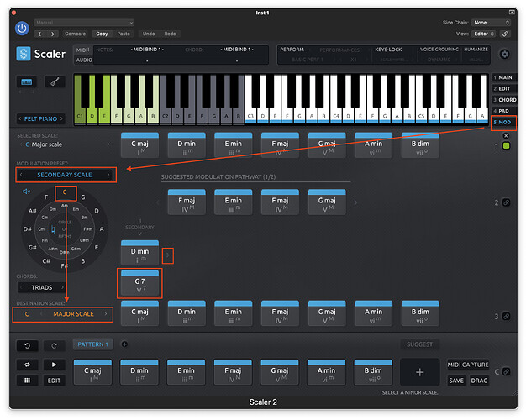Toggle the plugin power button
Viewport: 526px width, 420px height.
tap(22, 29)
